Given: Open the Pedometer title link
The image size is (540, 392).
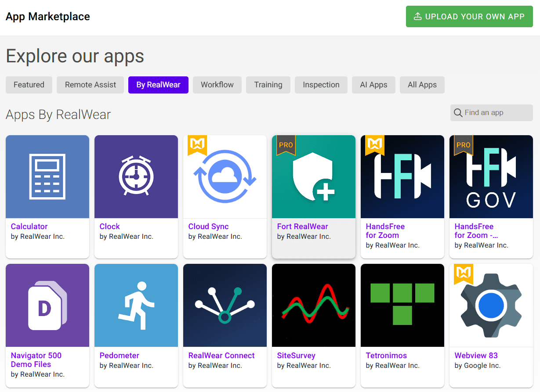Looking at the screenshot, I should pyautogui.click(x=119, y=356).
